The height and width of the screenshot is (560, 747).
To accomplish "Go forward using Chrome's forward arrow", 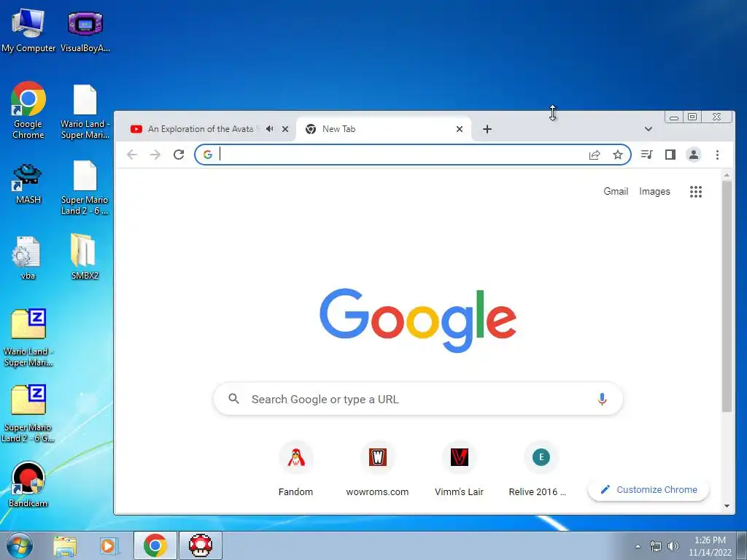I will pyautogui.click(x=155, y=155).
